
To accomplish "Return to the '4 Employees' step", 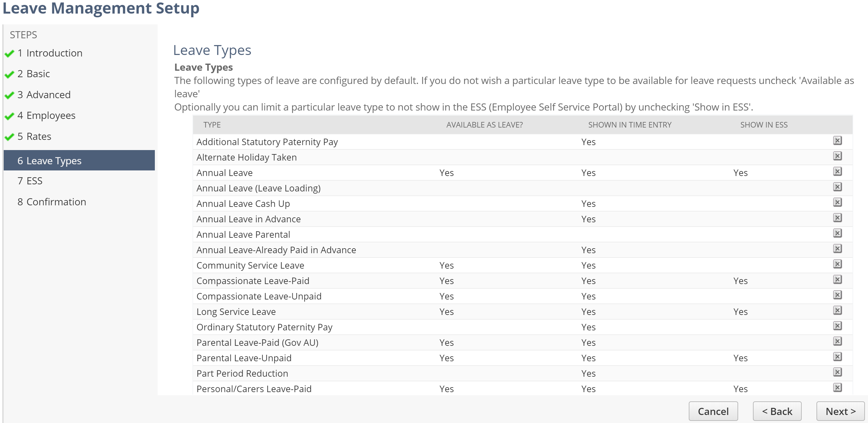I will [46, 115].
